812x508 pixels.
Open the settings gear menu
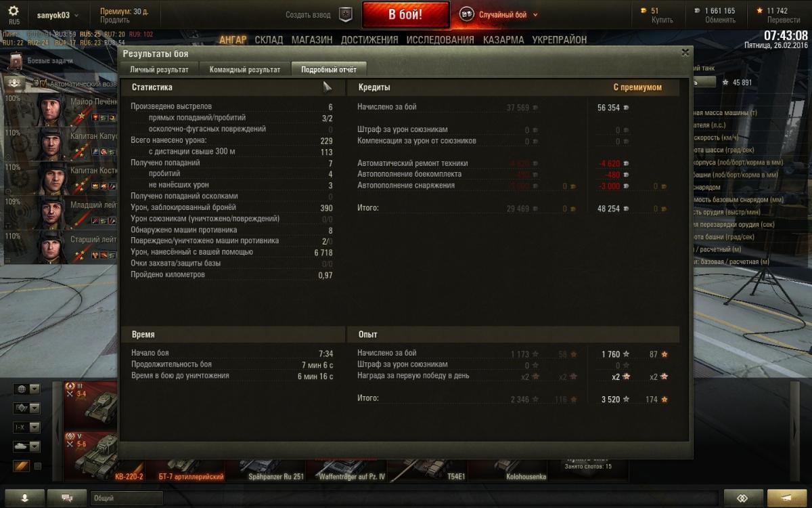(x=14, y=12)
